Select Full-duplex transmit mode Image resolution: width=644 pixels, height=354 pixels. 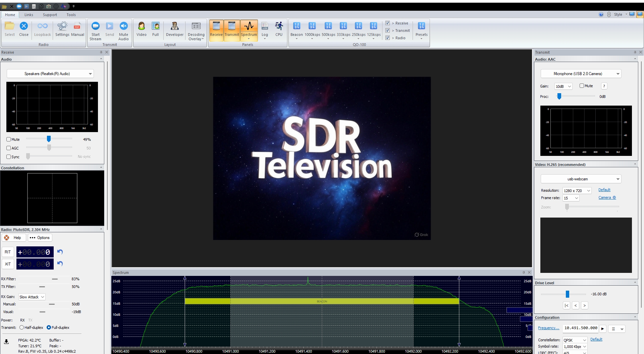click(x=49, y=328)
